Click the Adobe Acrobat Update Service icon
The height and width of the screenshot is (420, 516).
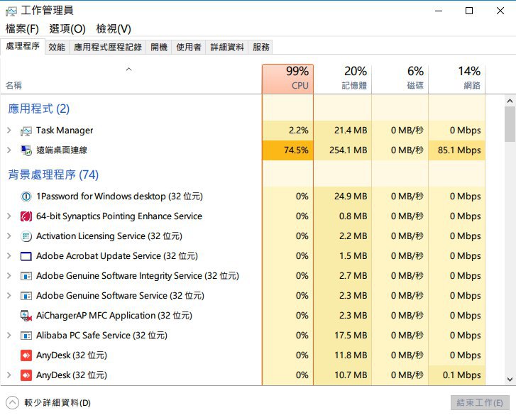point(26,256)
